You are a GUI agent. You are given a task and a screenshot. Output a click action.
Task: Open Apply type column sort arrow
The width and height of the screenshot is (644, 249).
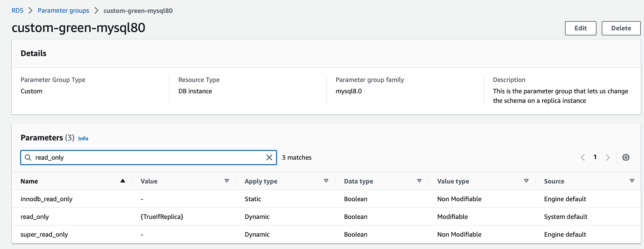click(x=326, y=181)
